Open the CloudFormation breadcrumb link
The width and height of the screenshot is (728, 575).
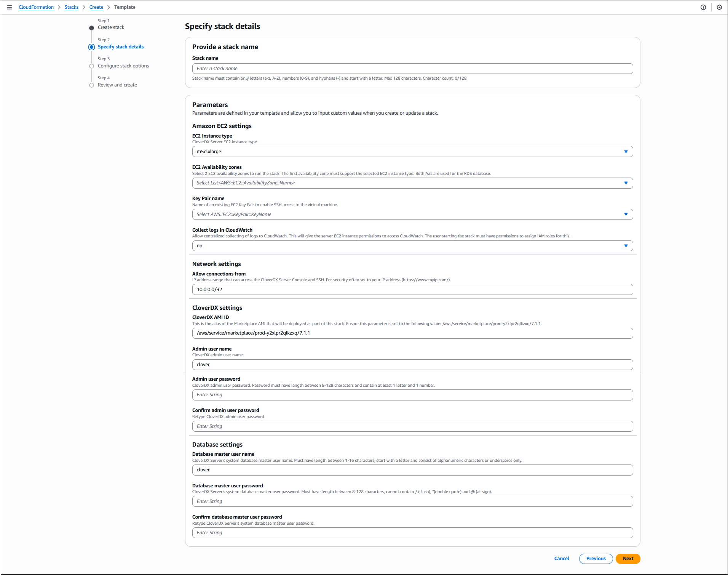click(x=36, y=7)
